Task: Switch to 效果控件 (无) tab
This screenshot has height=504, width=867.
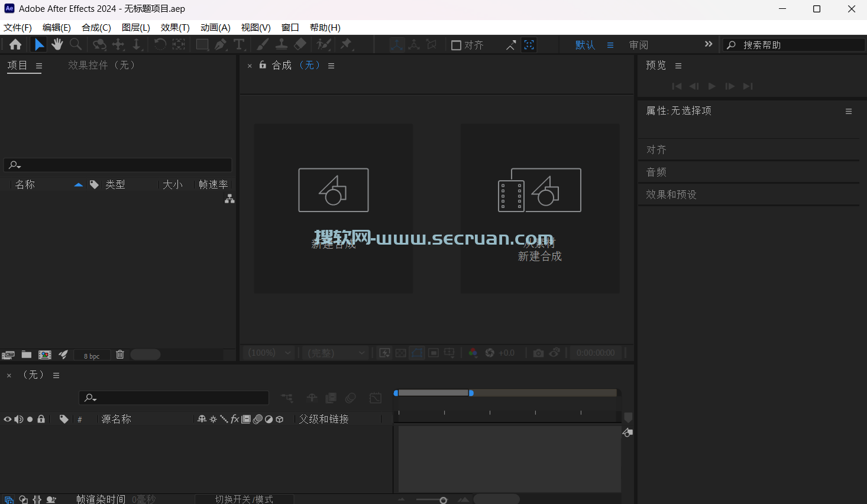Action: click(102, 65)
